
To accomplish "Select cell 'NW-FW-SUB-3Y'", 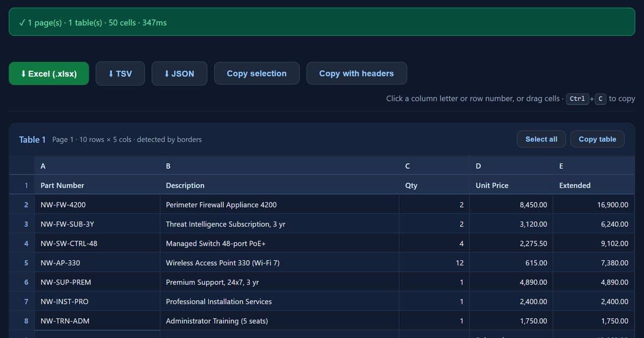I will pos(98,224).
